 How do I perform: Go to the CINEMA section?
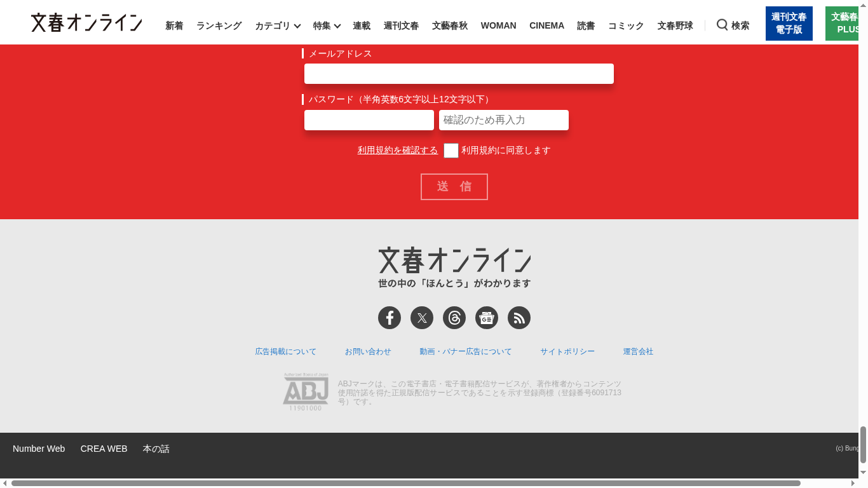click(x=546, y=25)
